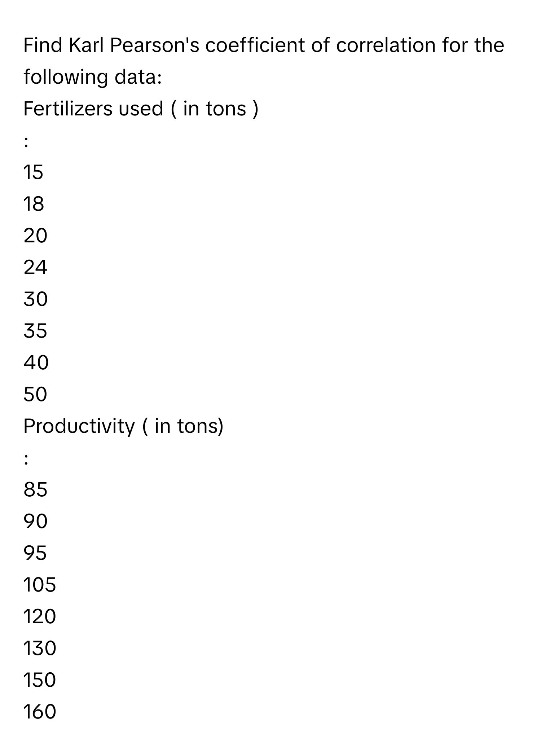Click the fertilizer value 35
The image size is (541, 756).
(x=35, y=331)
